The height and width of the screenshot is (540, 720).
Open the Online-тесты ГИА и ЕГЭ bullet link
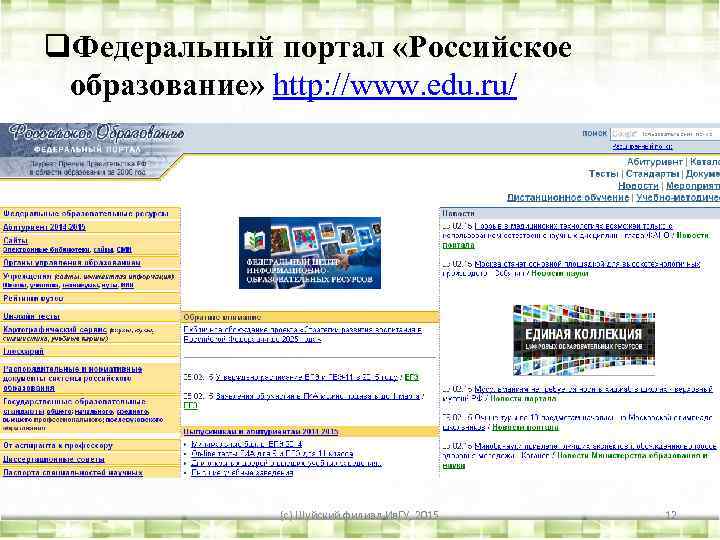pyautogui.click(x=272, y=454)
